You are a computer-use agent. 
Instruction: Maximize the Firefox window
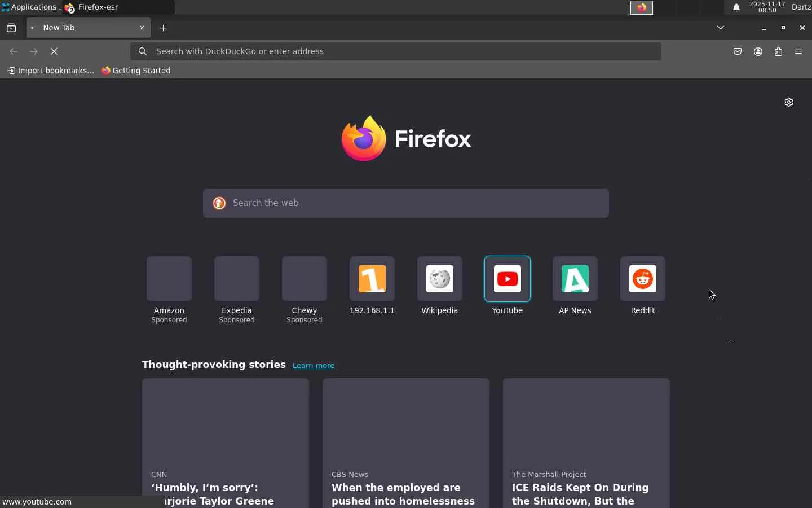point(783,28)
